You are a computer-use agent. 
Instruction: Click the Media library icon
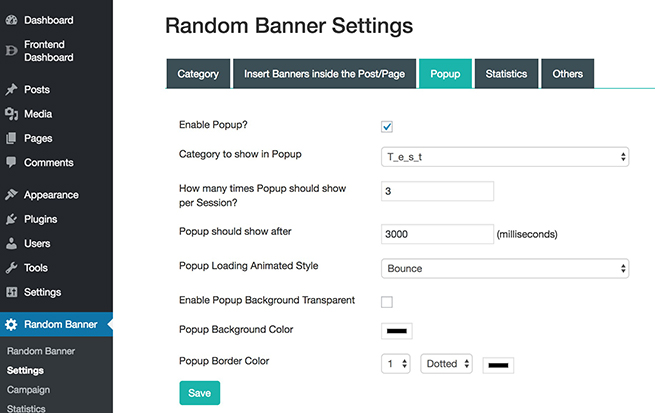(x=11, y=114)
